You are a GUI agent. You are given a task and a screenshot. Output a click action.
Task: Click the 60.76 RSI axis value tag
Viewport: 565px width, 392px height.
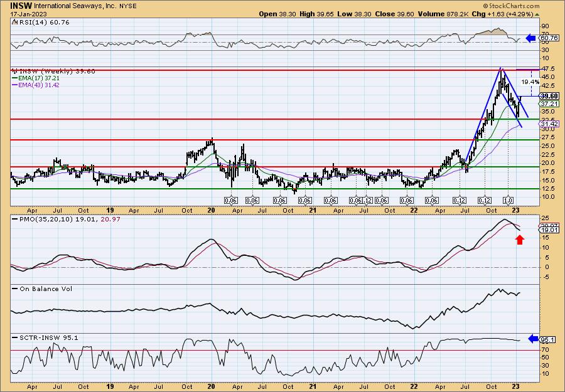pyautogui.click(x=549, y=38)
